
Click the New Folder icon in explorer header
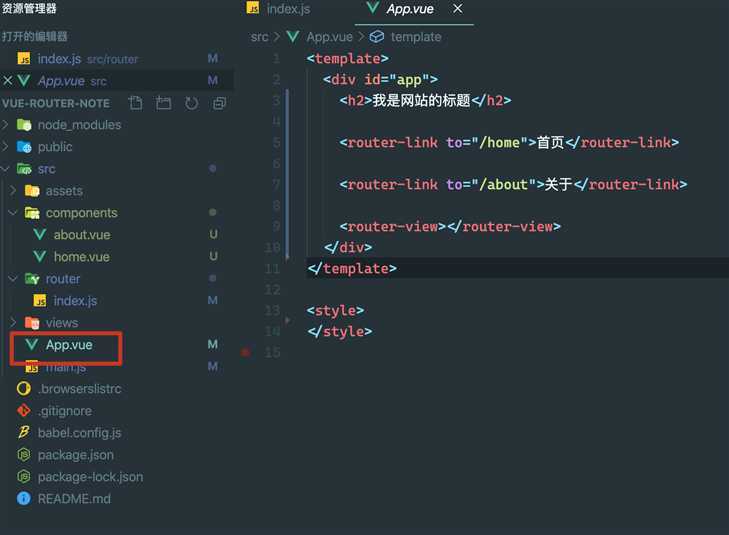tap(164, 103)
